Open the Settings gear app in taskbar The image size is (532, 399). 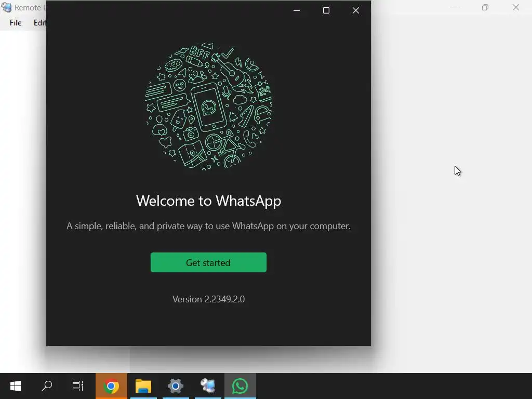point(176,386)
